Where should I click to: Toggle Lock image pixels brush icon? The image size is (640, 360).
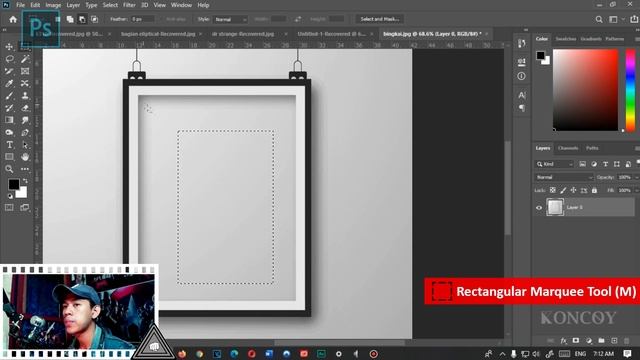pos(563,190)
